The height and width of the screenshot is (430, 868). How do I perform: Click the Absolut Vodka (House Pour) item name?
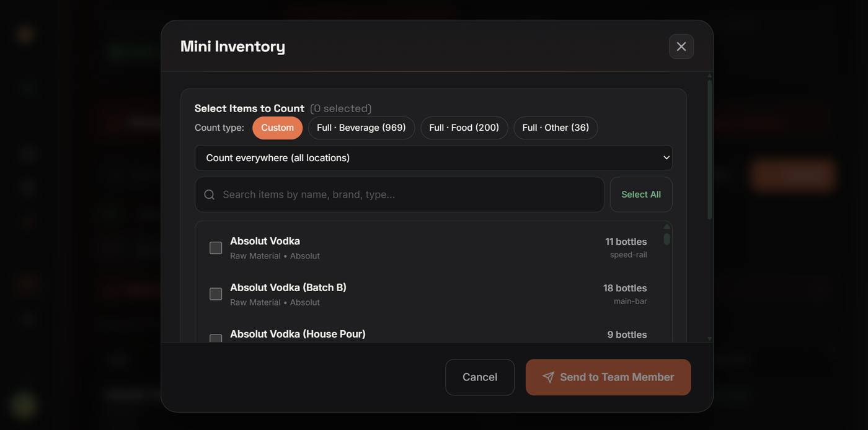tap(298, 334)
